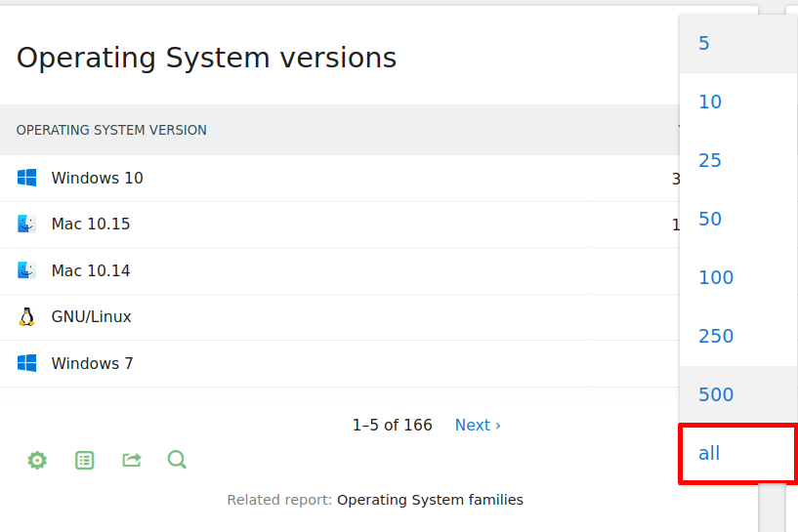Click the OPERATING SYSTEM VERSION column header
Viewport: 798px width, 532px height.
pos(111,130)
